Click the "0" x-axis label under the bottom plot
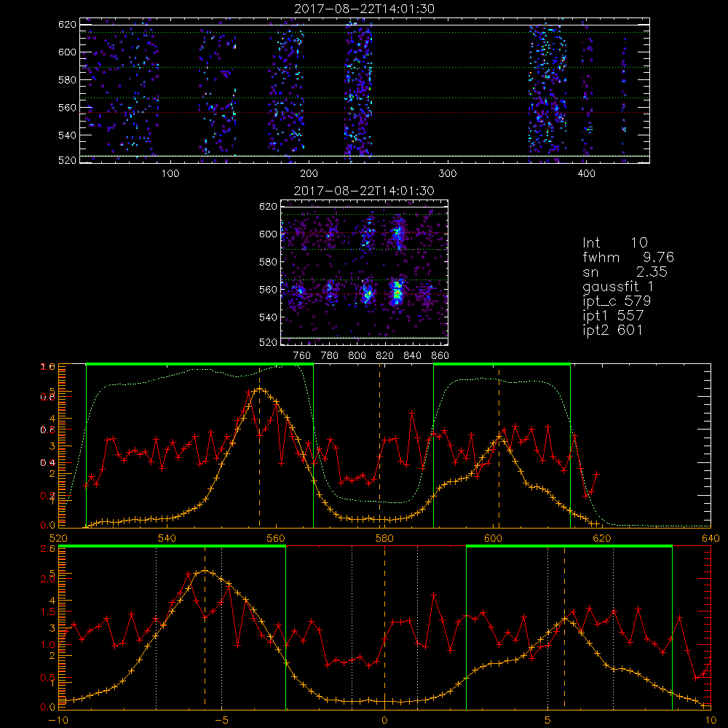 (x=384, y=721)
